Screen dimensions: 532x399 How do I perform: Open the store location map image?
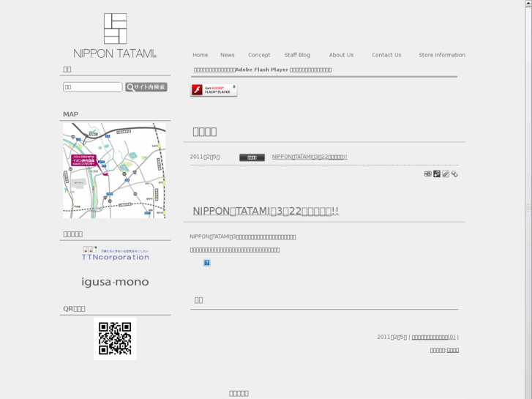coord(114,171)
